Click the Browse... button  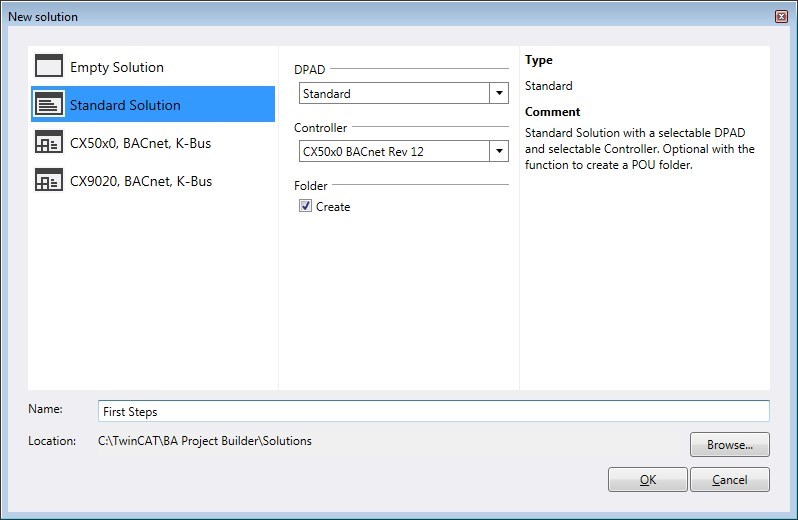pyautogui.click(x=730, y=445)
